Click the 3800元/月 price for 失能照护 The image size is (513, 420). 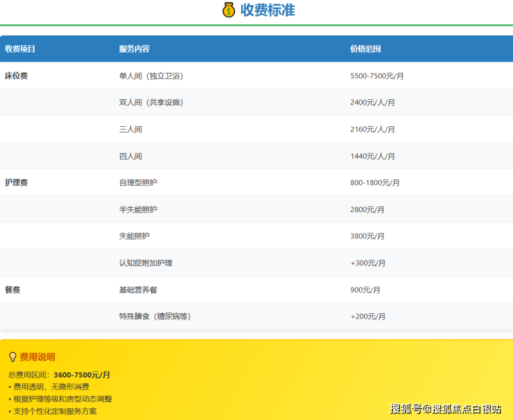[367, 236]
